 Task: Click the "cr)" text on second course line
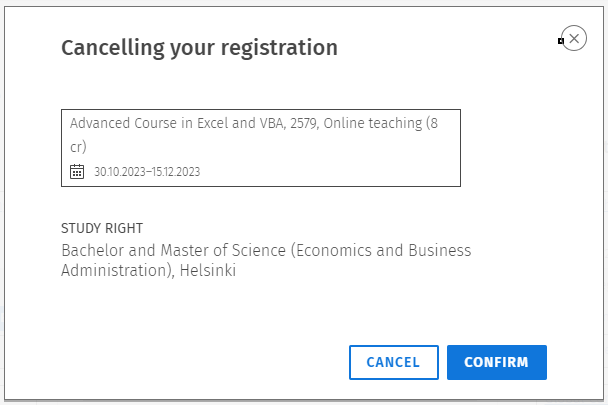(x=78, y=146)
